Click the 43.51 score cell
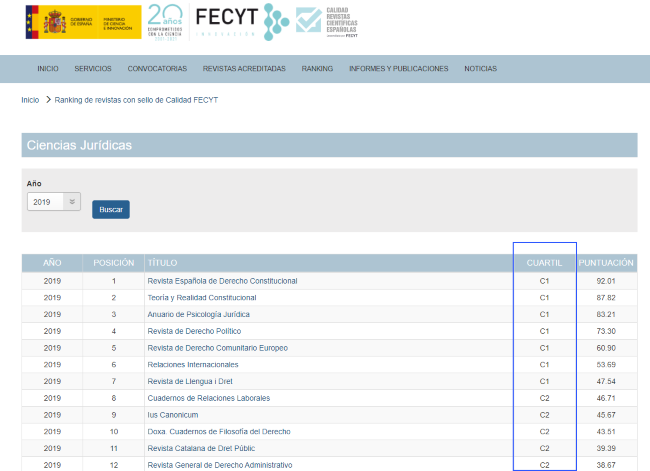Image resolution: width=650 pixels, height=471 pixels. [606, 432]
